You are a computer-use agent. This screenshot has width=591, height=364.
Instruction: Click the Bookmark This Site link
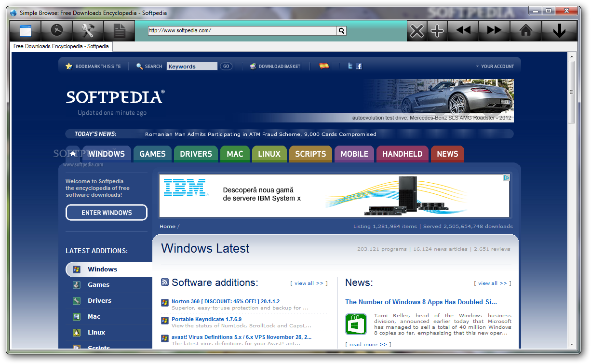(98, 67)
